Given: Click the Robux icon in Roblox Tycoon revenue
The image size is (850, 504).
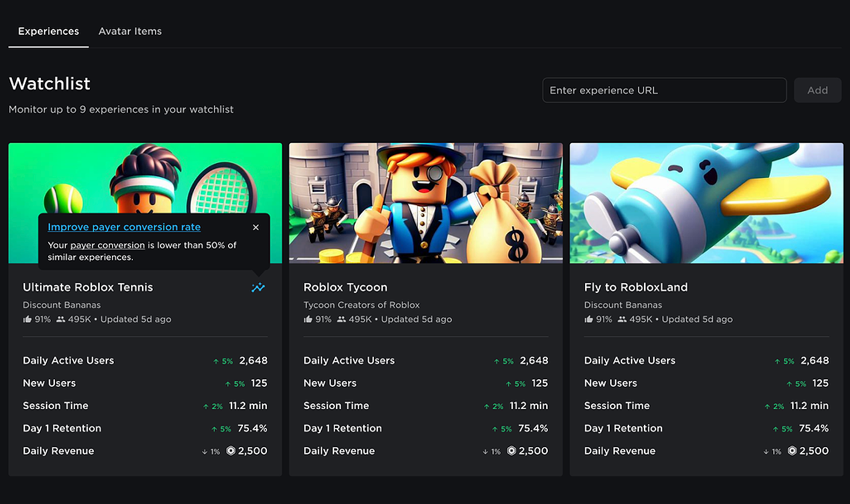Looking at the screenshot, I should point(511,451).
